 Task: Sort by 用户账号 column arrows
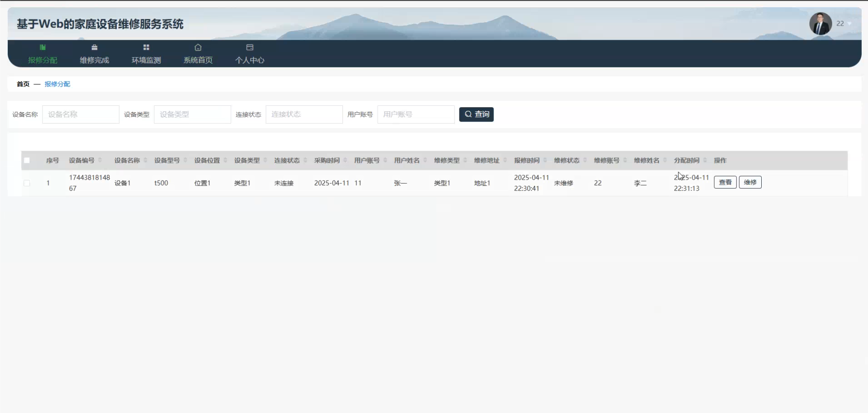pos(385,160)
